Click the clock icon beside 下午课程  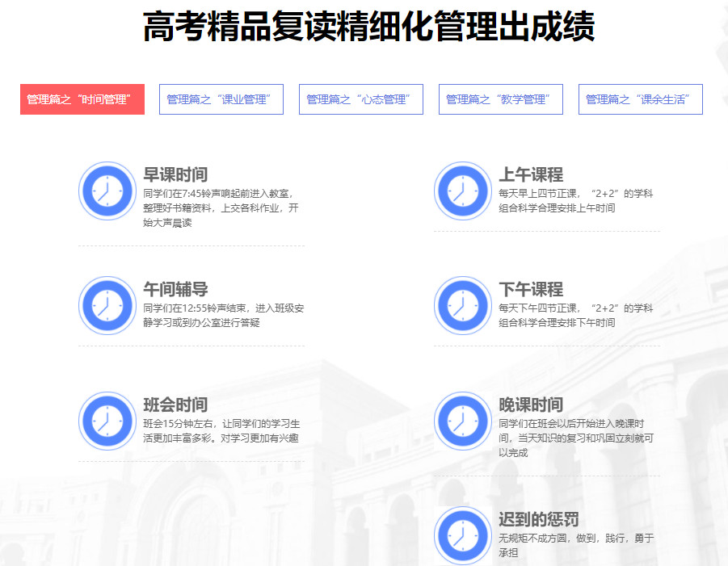pyautogui.click(x=462, y=306)
